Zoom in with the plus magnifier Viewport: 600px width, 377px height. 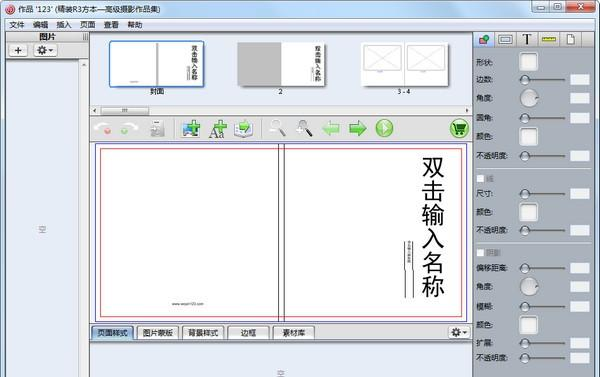(304, 128)
